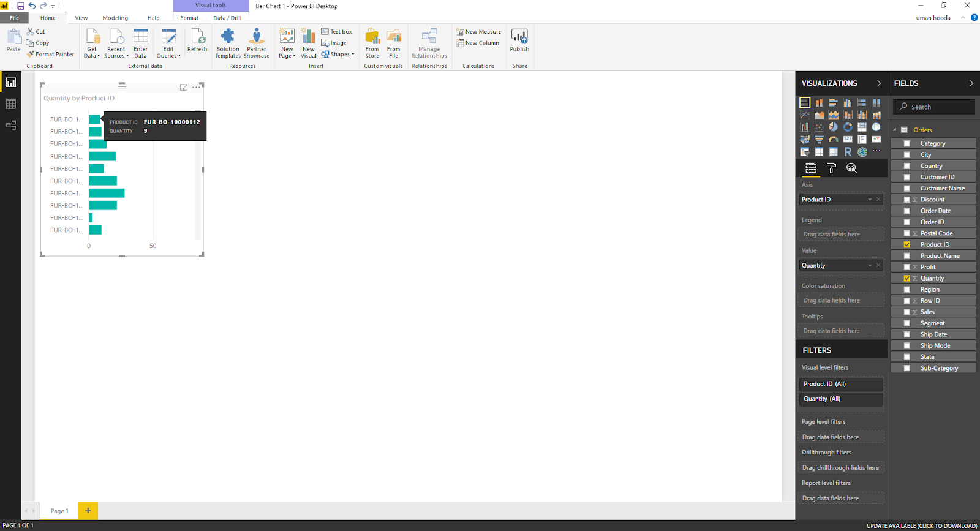Pick the pie chart visualization

(833, 127)
